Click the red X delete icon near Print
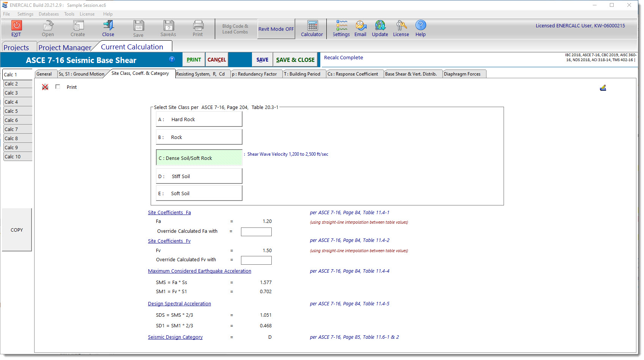 pyautogui.click(x=45, y=87)
